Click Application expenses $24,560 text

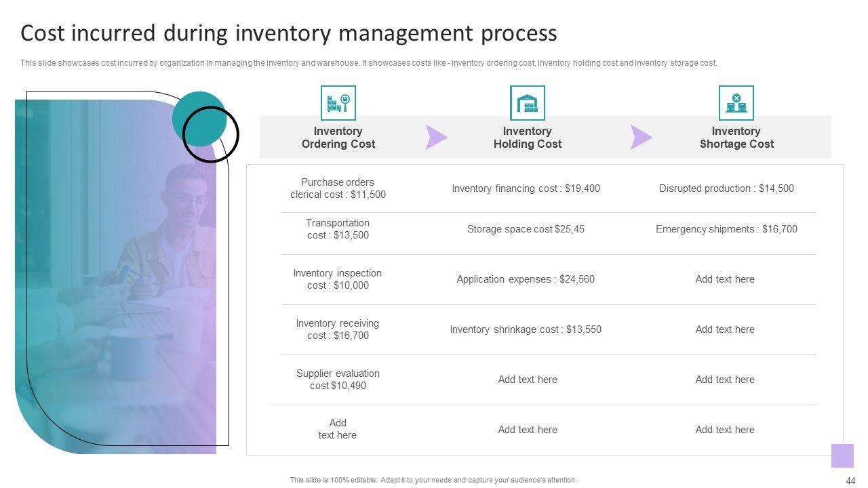click(x=526, y=279)
